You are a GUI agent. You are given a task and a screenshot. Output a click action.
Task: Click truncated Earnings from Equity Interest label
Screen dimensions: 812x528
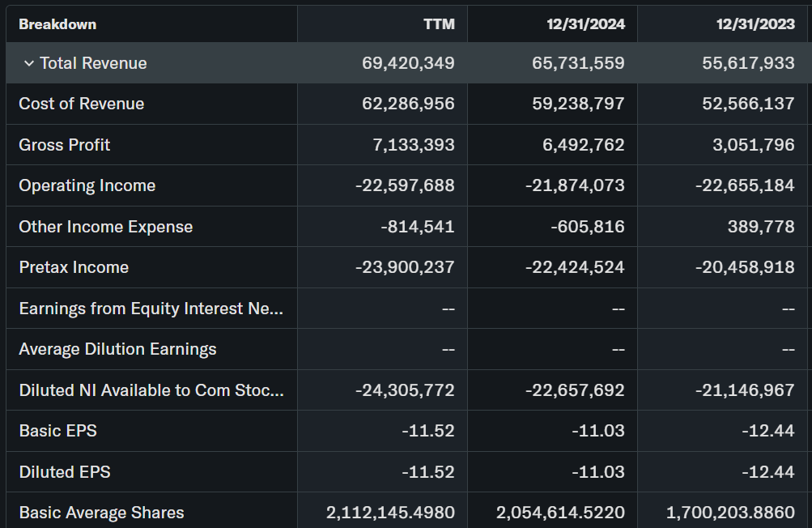tap(151, 309)
